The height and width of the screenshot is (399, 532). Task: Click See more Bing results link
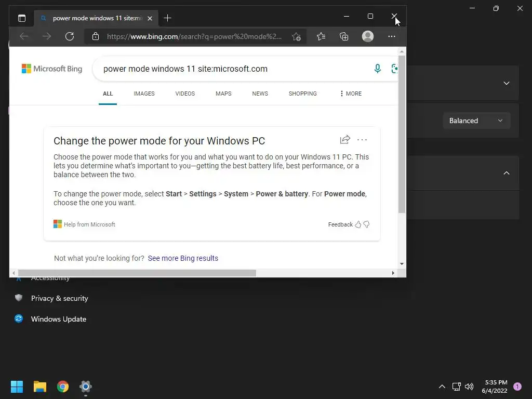(x=183, y=258)
